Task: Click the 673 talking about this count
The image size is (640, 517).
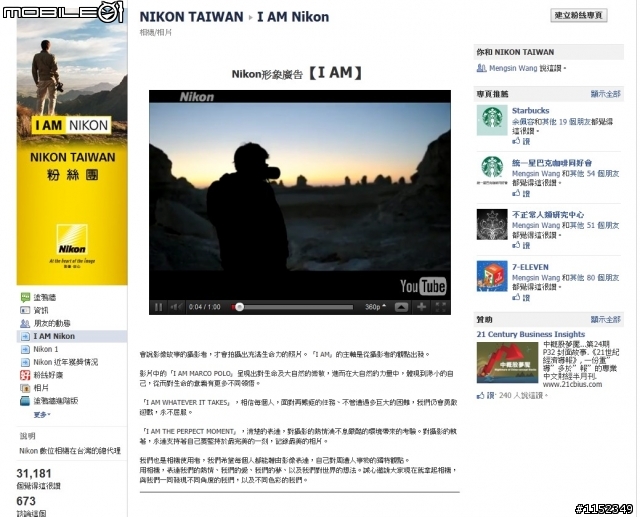Action: tap(26, 501)
